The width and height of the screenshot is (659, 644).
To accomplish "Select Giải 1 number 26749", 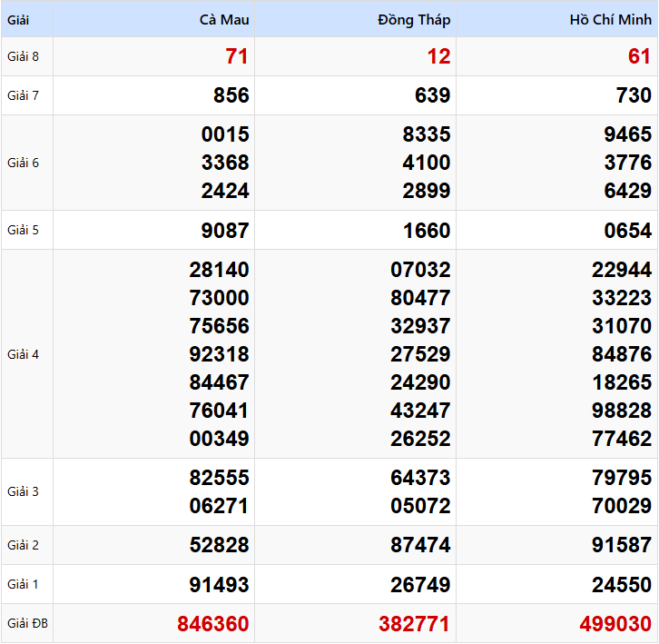I will tap(420, 585).
